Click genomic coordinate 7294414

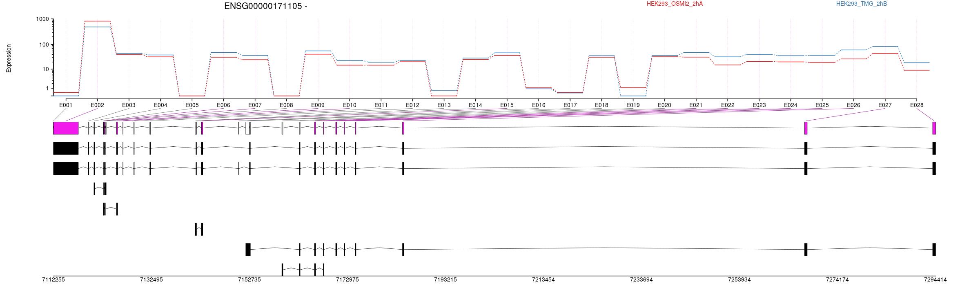click(935, 280)
